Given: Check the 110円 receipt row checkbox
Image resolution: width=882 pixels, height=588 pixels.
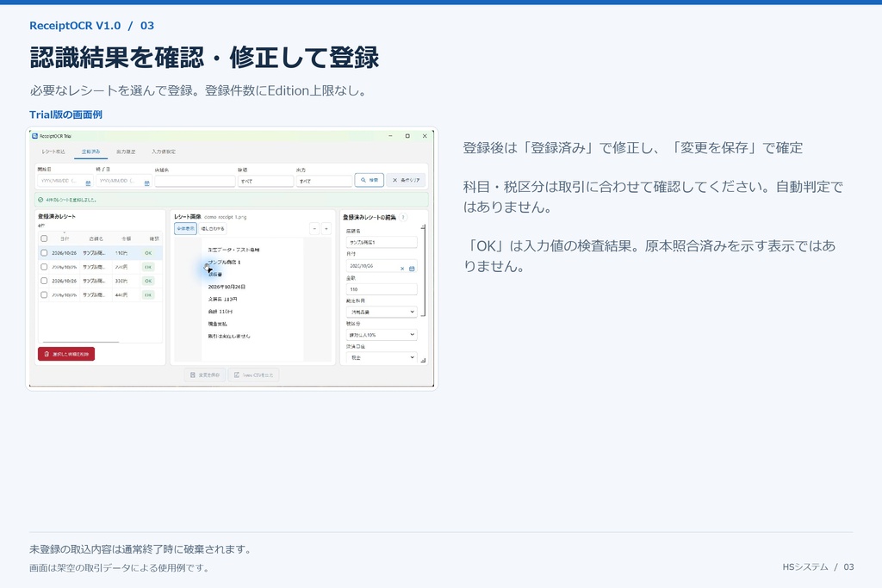Looking at the screenshot, I should (x=44, y=253).
